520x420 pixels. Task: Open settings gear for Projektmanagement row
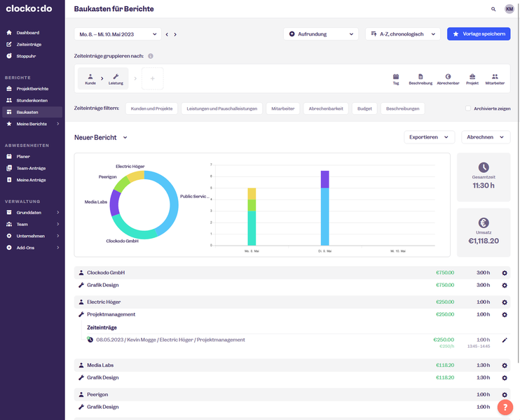tap(505, 315)
